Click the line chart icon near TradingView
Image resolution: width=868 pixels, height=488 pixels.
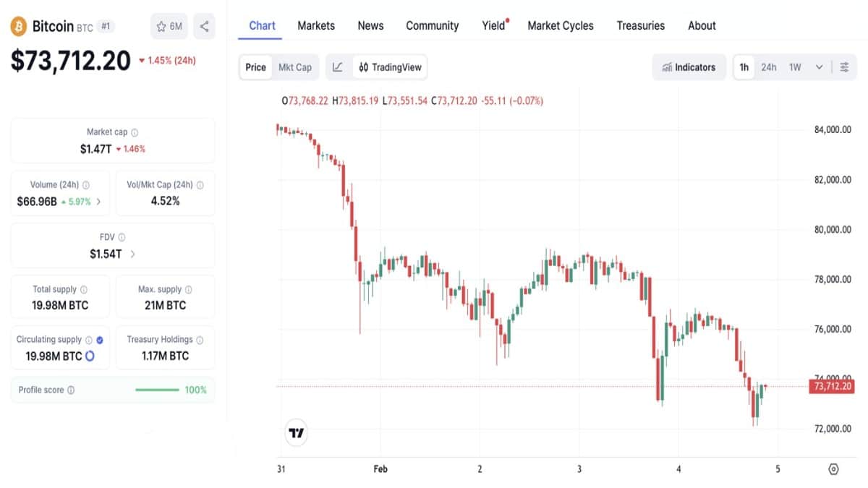pyautogui.click(x=338, y=67)
